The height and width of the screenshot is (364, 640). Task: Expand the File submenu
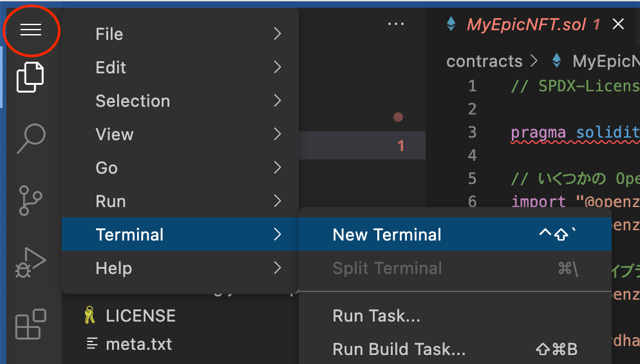180,34
